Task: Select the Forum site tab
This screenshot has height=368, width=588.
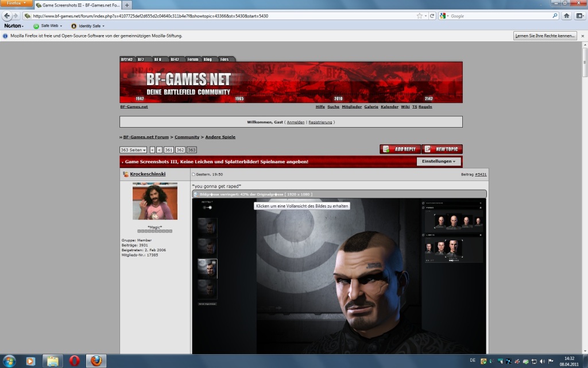Action: tap(193, 59)
